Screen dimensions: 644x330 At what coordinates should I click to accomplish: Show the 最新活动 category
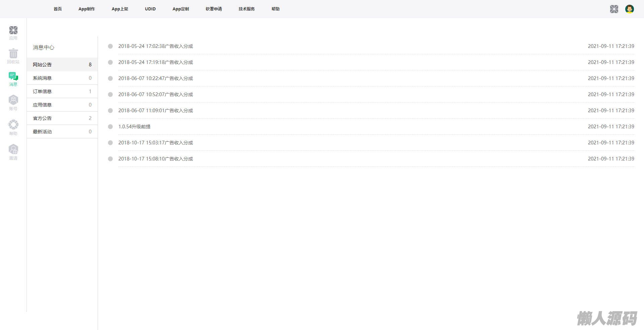[x=62, y=132]
